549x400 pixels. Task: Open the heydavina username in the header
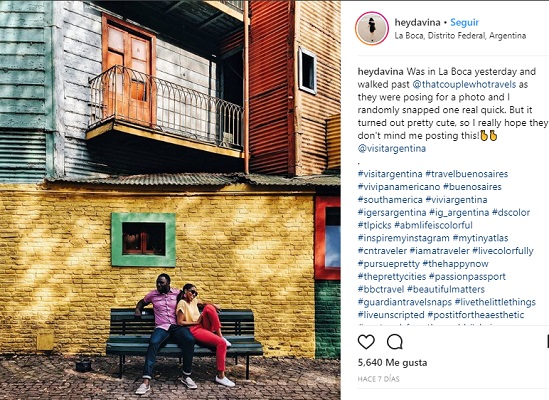tap(417, 22)
